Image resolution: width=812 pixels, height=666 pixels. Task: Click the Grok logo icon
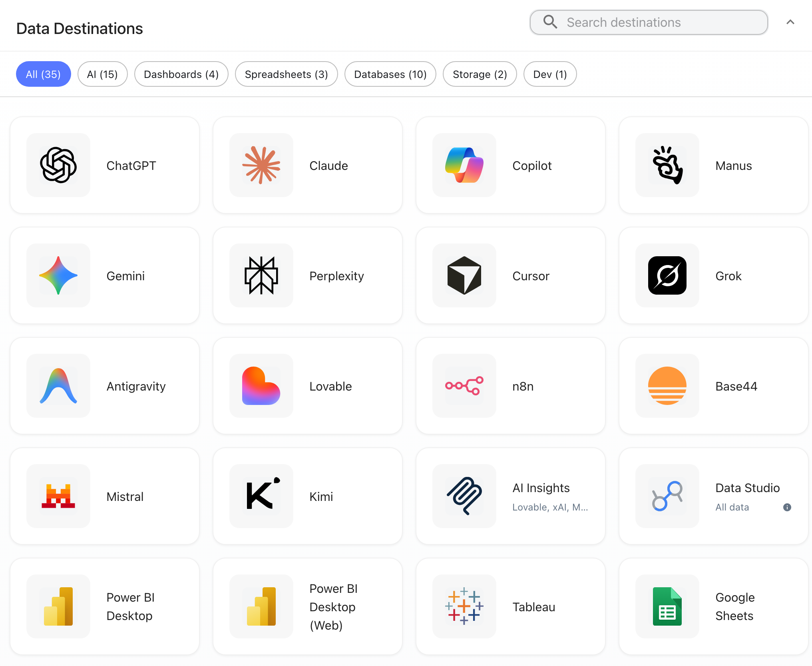tap(667, 275)
